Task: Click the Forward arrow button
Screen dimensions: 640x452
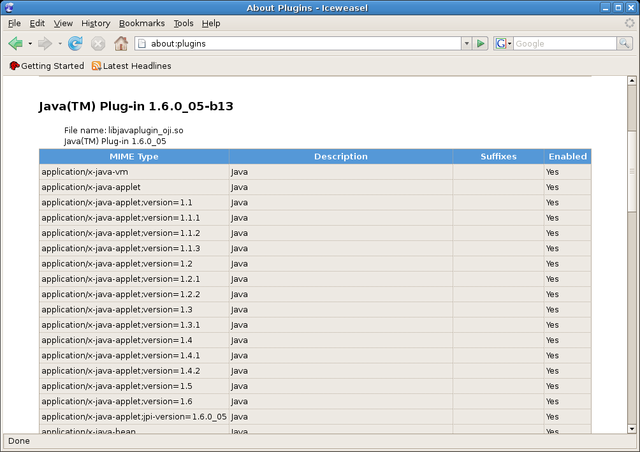Action: pos(45,43)
